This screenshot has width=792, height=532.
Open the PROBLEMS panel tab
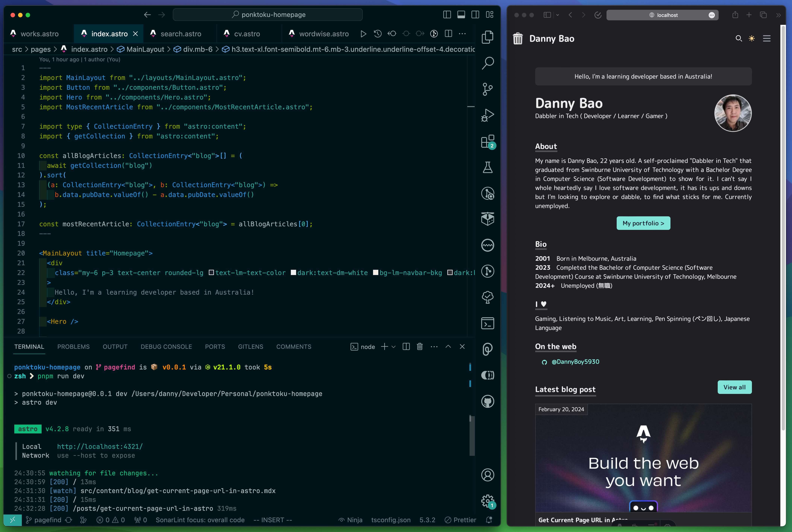tap(73, 346)
